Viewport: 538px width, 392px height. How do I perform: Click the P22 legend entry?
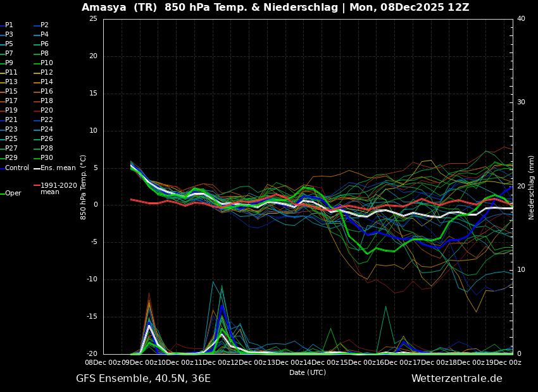(43, 120)
